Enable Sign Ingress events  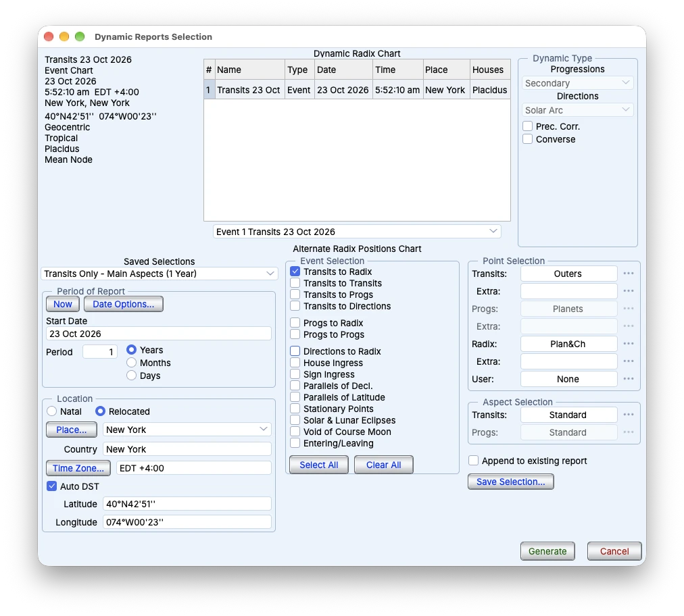click(295, 374)
